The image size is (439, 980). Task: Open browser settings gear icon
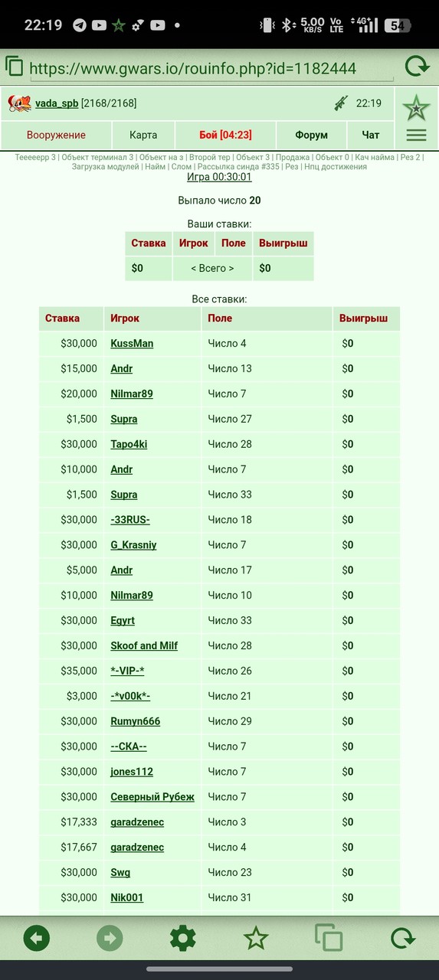[x=182, y=938]
